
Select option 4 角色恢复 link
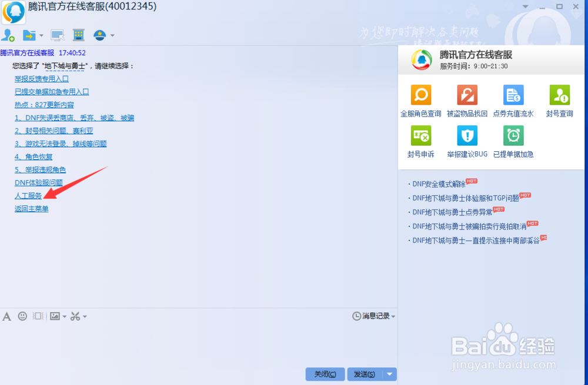coord(34,157)
